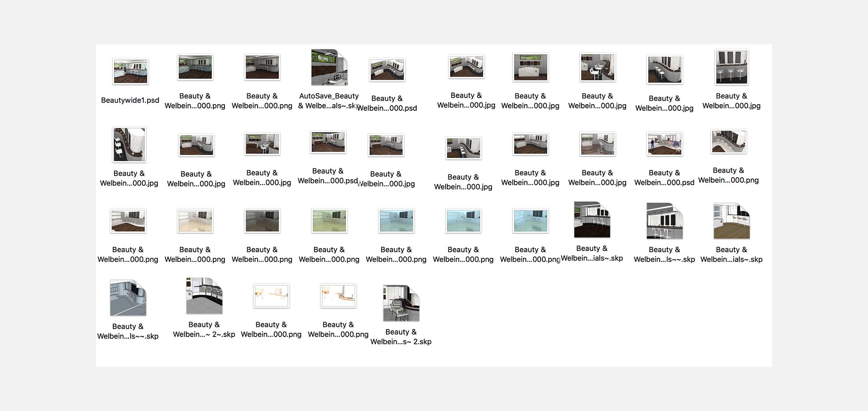Select the tall portrait jpg of the curved counter
The height and width of the screenshot is (411, 868).
pos(129,144)
